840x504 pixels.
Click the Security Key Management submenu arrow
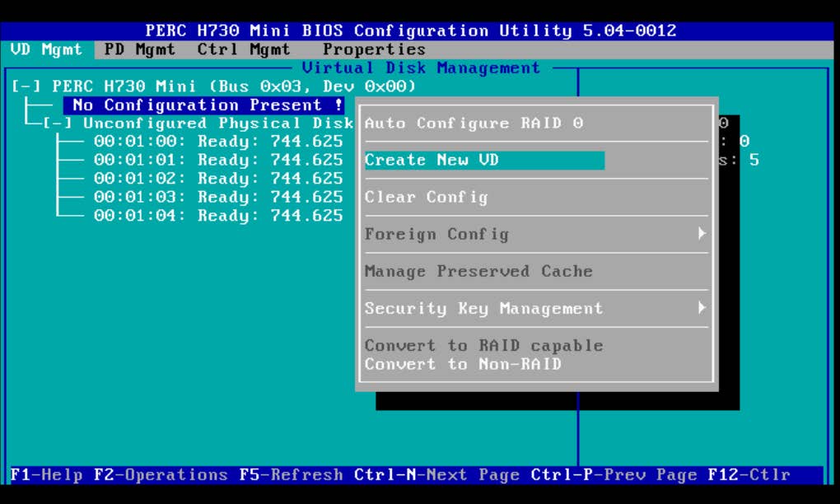click(x=702, y=307)
